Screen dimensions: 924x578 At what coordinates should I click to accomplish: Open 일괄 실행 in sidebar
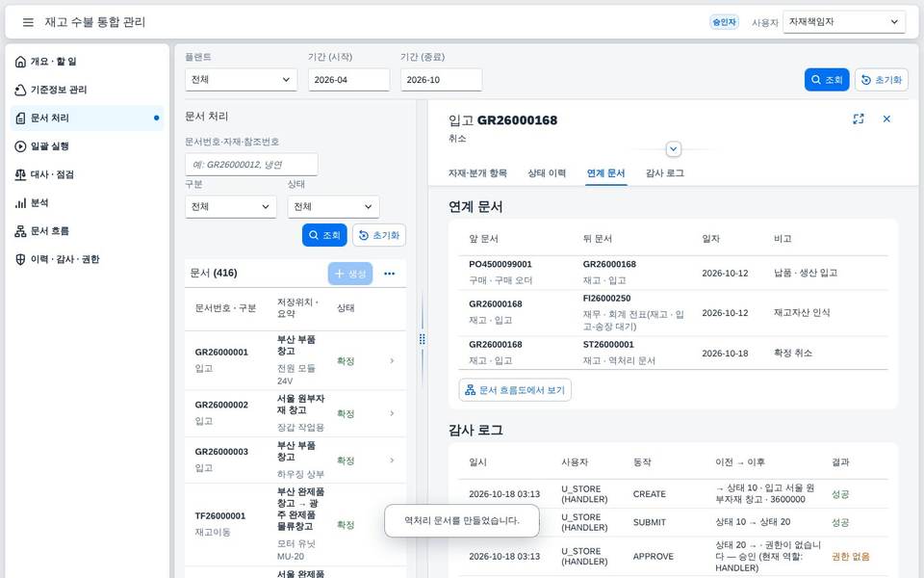87,146
